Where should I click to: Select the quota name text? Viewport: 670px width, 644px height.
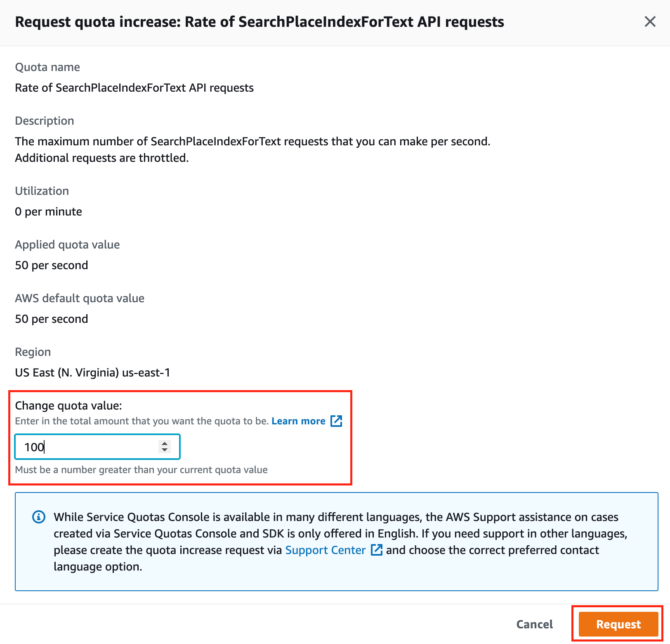[x=134, y=88]
